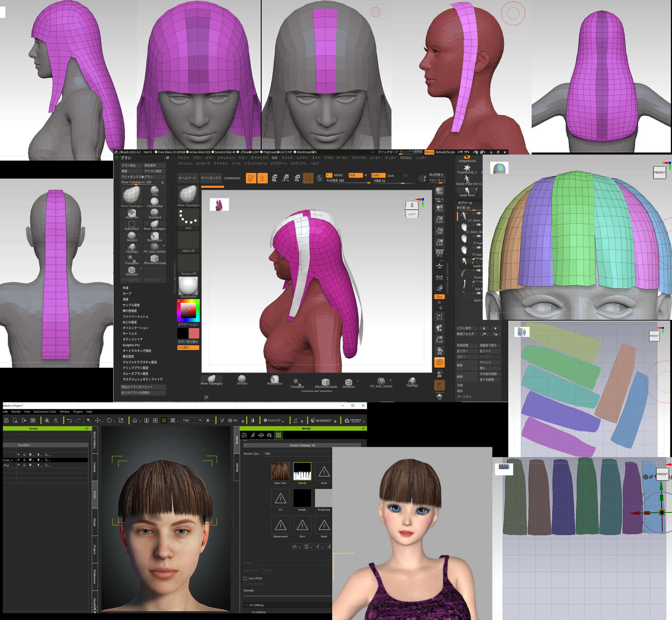Open the Opacity texture channel thumbnail

pyautogui.click(x=302, y=471)
